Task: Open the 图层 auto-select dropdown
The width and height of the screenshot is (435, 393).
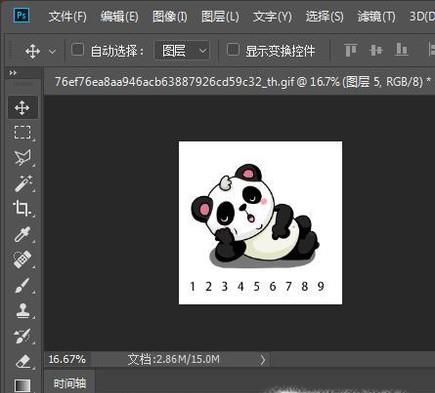Action: [x=182, y=51]
